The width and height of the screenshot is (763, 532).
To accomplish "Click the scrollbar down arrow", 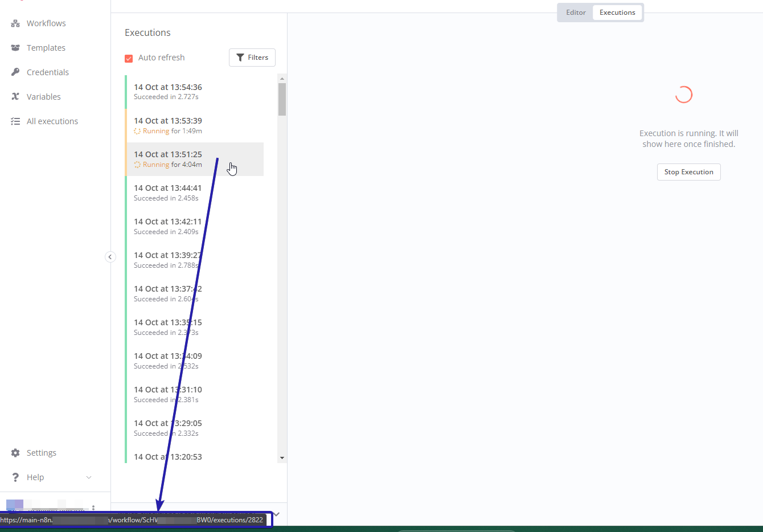I will click(282, 458).
